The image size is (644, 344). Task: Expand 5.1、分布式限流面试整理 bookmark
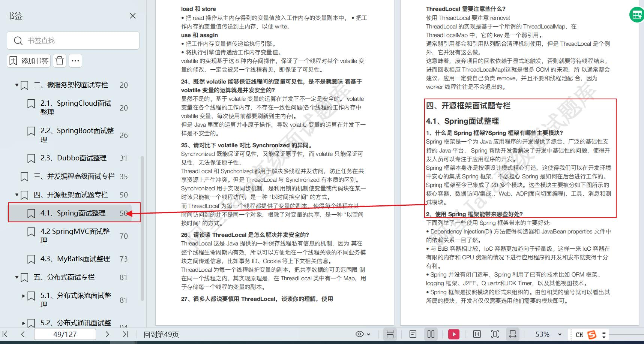point(24,296)
